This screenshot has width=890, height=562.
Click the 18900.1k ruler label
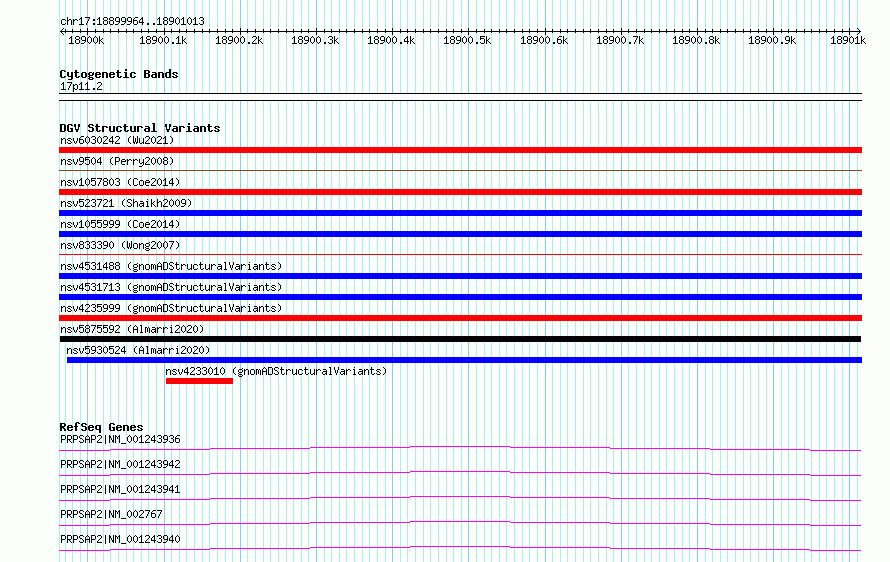click(x=163, y=40)
